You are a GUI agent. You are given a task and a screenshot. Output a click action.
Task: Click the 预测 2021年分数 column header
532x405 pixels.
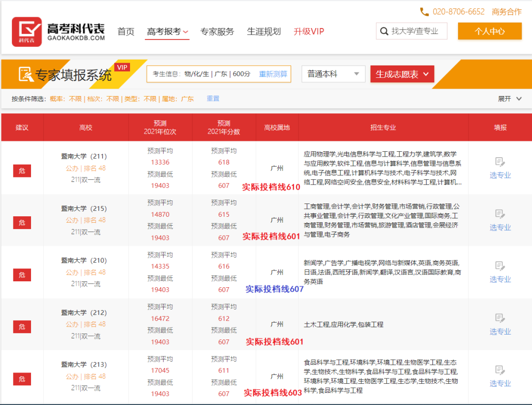tap(224, 128)
